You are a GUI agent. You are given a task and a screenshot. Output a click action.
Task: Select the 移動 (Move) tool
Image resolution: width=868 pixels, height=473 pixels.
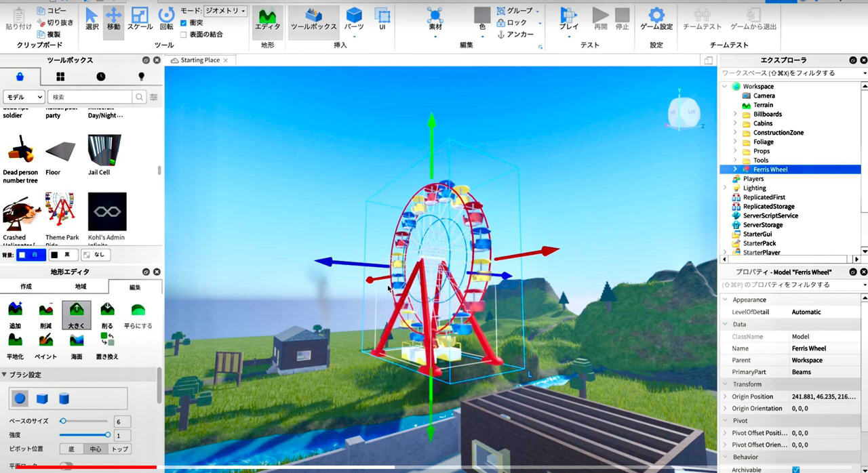[x=113, y=19]
